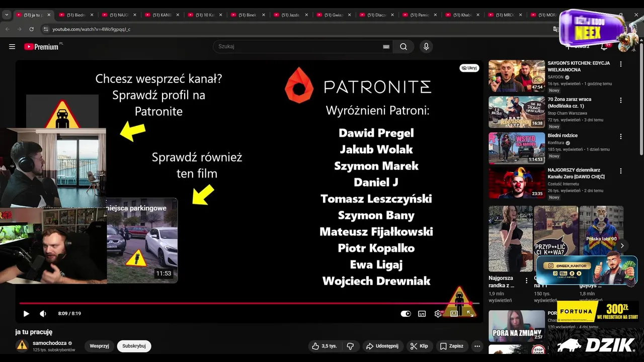
Task: Dislike the video with thumbs down
Action: [x=350, y=346]
